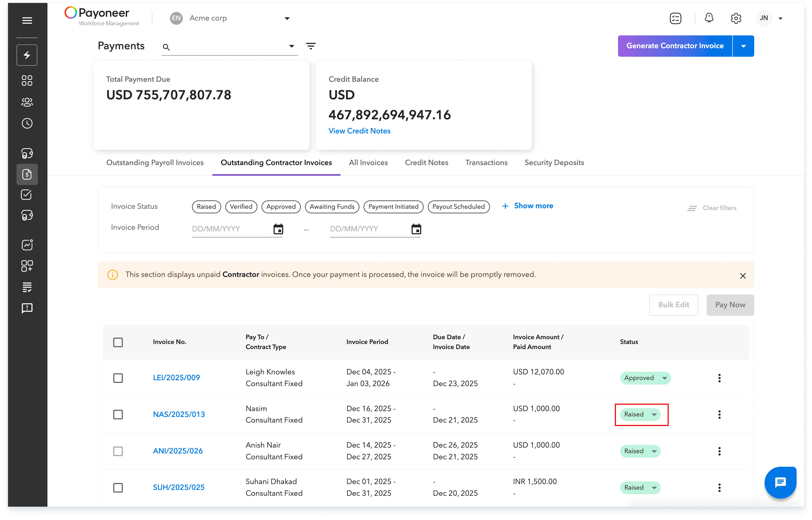This screenshot has height=520, width=812.
Task: Check the box for invoice LEI/2025/009
Action: tap(118, 378)
